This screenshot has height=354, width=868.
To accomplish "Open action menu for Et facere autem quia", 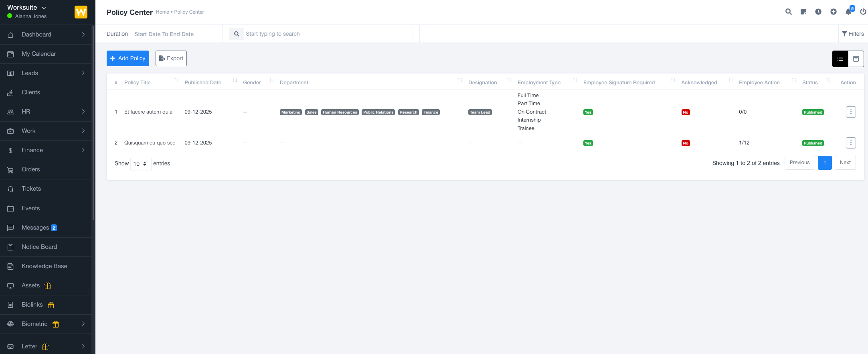I will [x=851, y=112].
